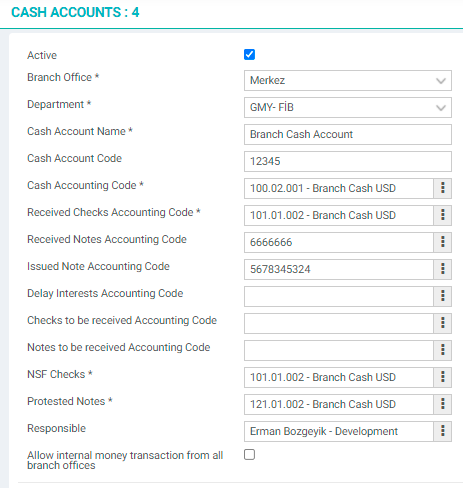
Task: Click the Responsible field with Erman Bozgeyik
Action: [x=339, y=431]
